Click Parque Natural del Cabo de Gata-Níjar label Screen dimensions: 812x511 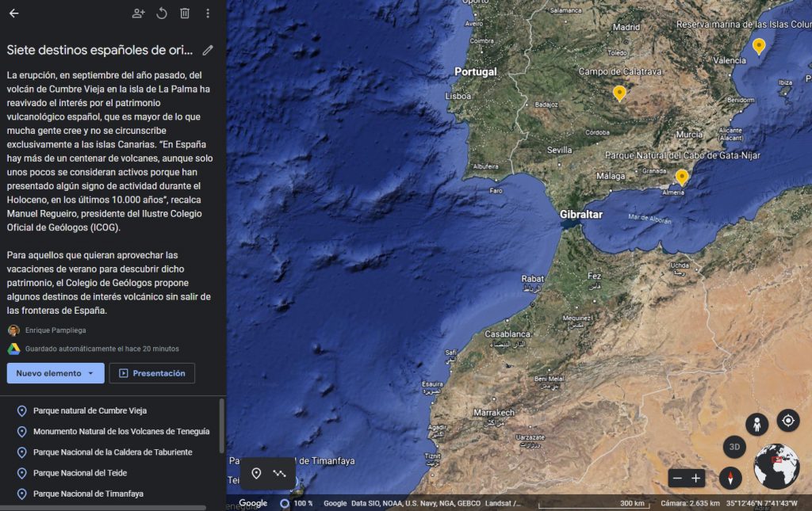coord(683,155)
